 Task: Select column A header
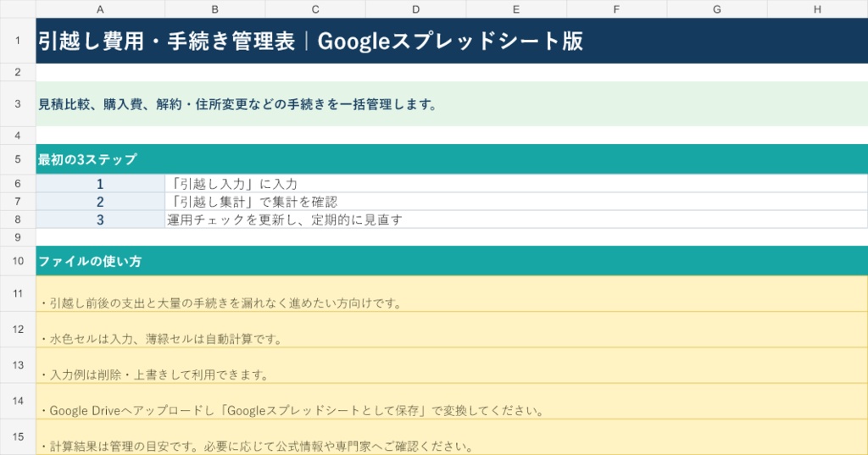(100, 8)
